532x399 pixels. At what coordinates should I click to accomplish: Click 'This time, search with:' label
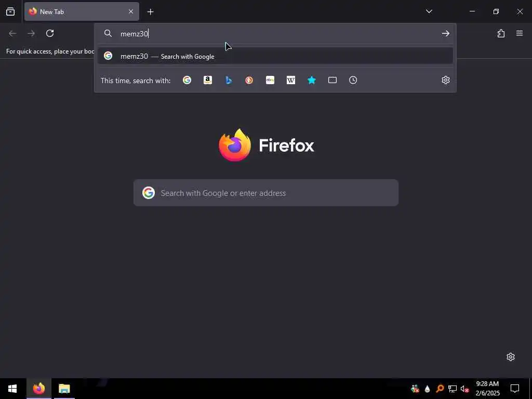pos(136,81)
